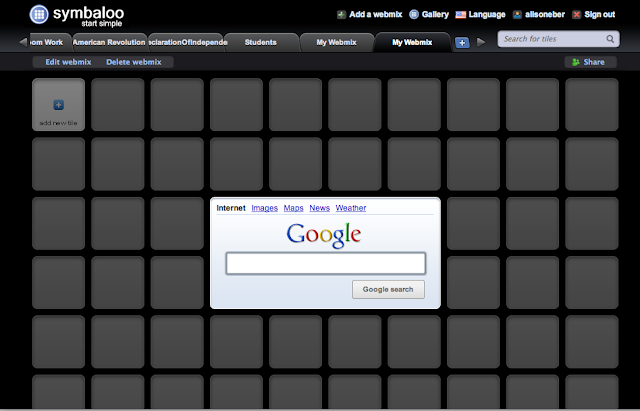
Task: Focus the Search for tiles field
Action: pyautogui.click(x=558, y=39)
